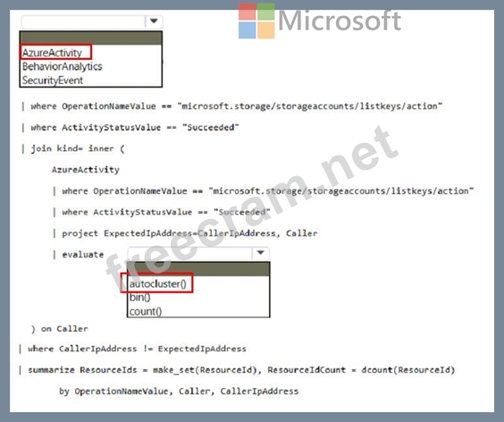504x422 pixels.
Task: Choose BehaviorAnalytics in the dropdown list
Action: click(62, 66)
